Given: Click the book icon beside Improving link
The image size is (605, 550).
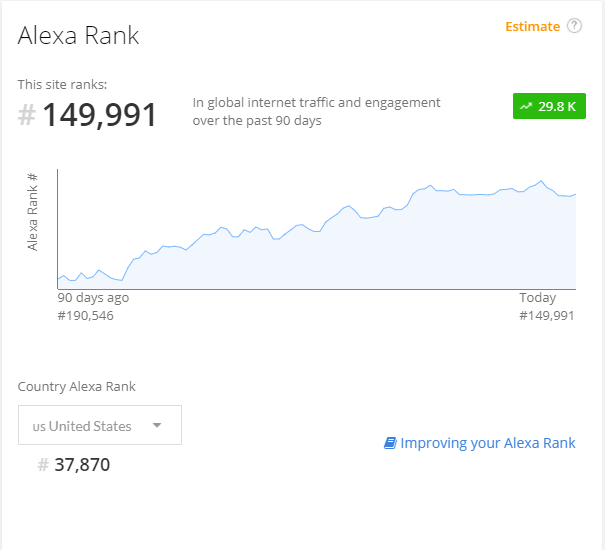Looking at the screenshot, I should (390, 443).
